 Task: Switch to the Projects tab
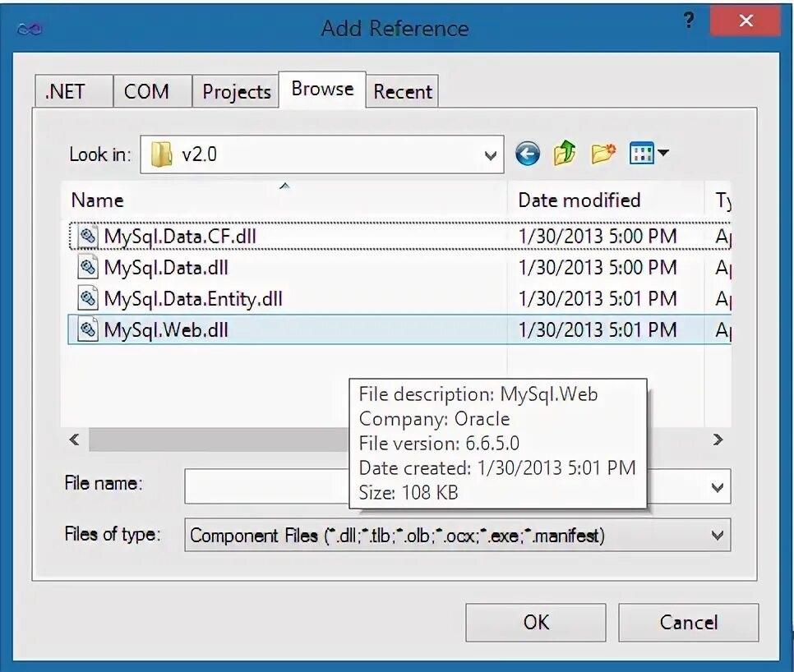coord(235,91)
